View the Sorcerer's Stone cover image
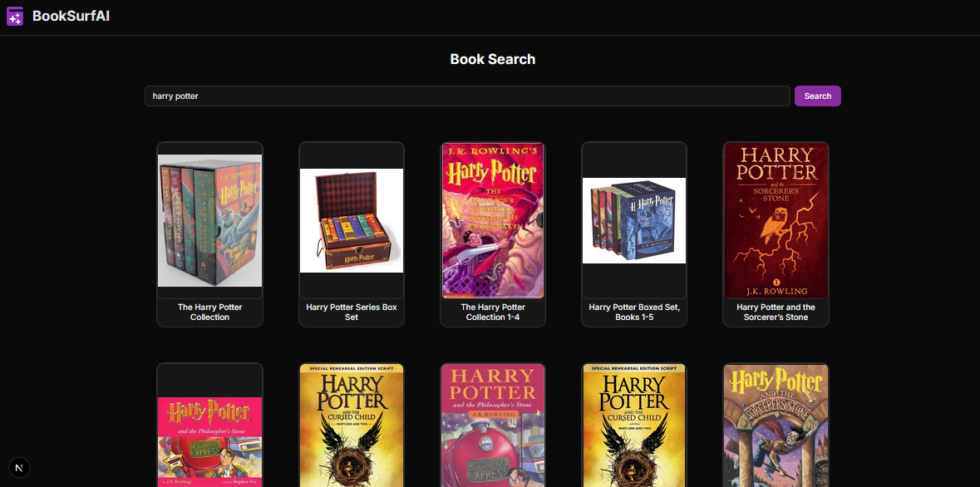Viewport: 980px width, 487px height. 776,219
